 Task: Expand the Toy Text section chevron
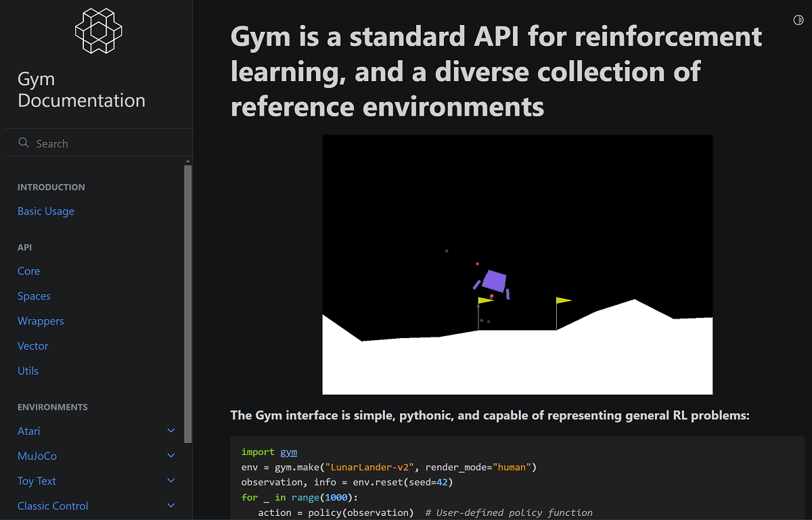point(171,481)
